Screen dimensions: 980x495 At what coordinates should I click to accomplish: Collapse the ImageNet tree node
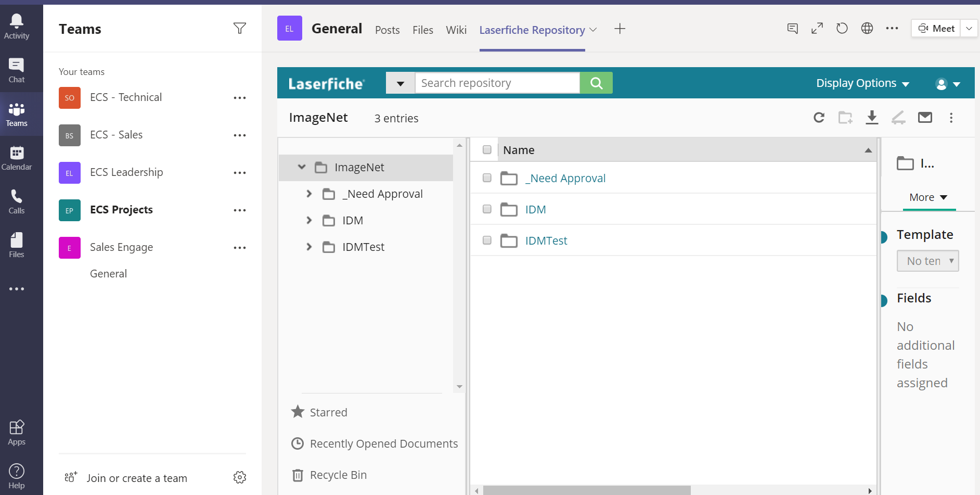[x=302, y=167]
